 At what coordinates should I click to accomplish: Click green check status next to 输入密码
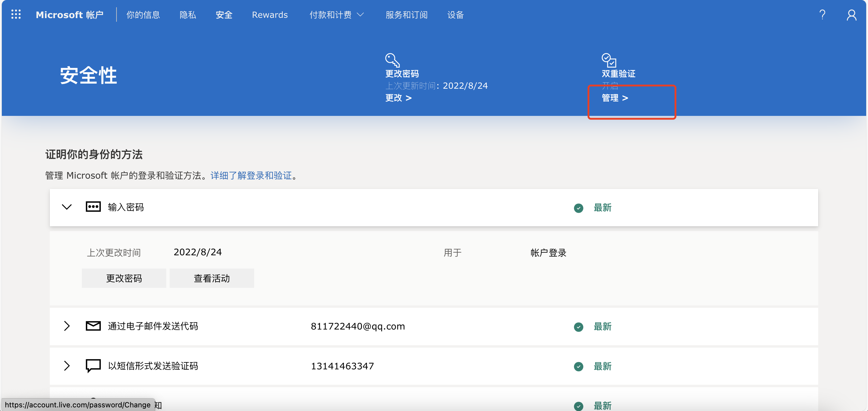(x=579, y=208)
